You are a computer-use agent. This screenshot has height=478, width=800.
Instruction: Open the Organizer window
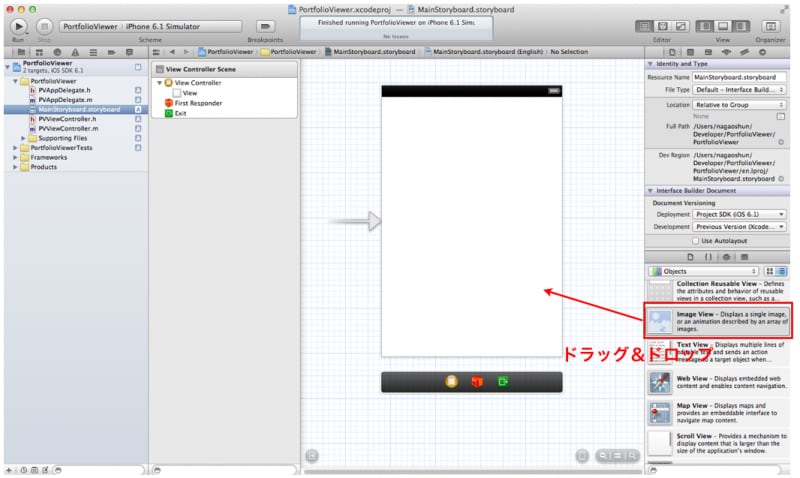click(770, 26)
